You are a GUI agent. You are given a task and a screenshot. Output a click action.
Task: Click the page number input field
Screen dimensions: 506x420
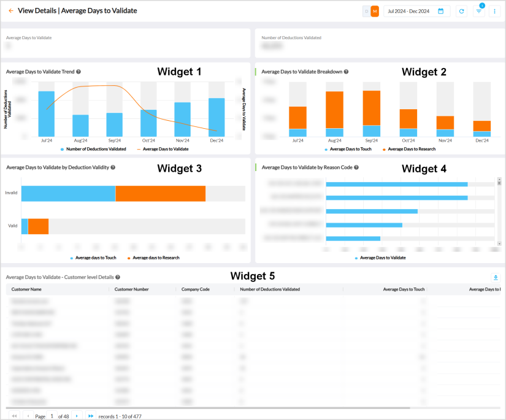point(53,416)
